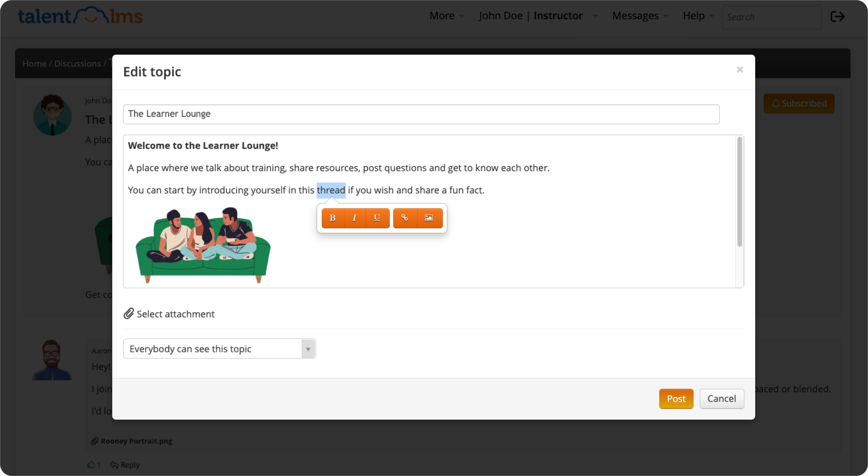This screenshot has height=476, width=868.
Task: Open the Help menu
Action: (x=698, y=15)
